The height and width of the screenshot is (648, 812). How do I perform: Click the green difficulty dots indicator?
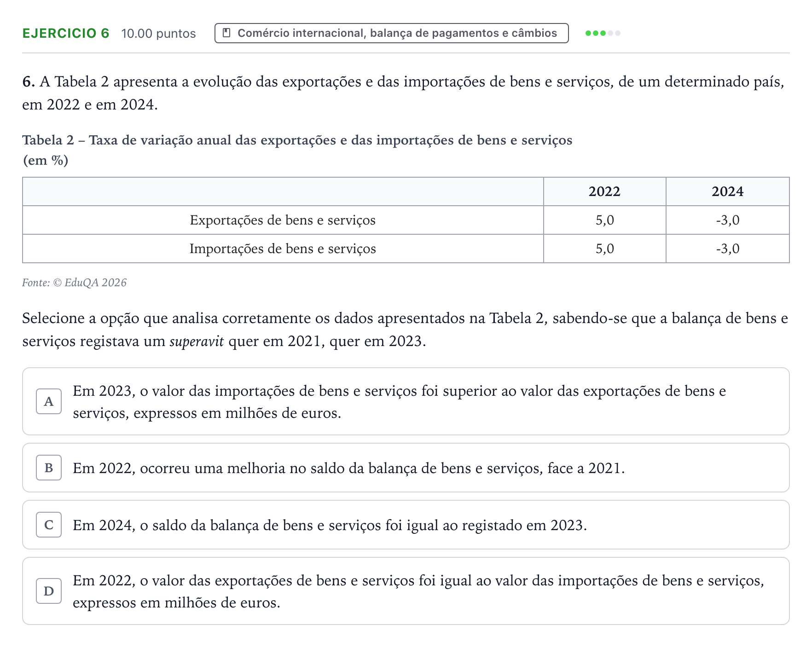pos(603,33)
